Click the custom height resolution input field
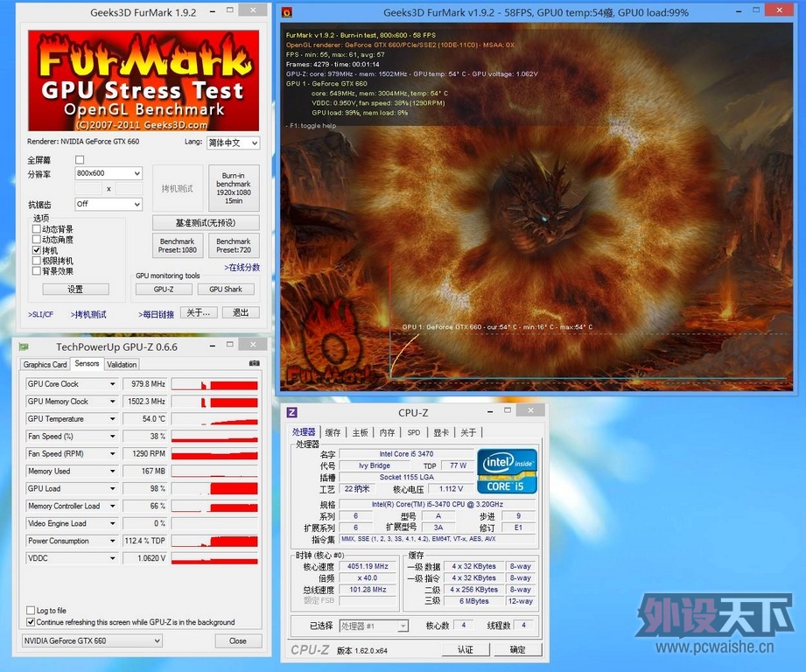 click(x=129, y=188)
